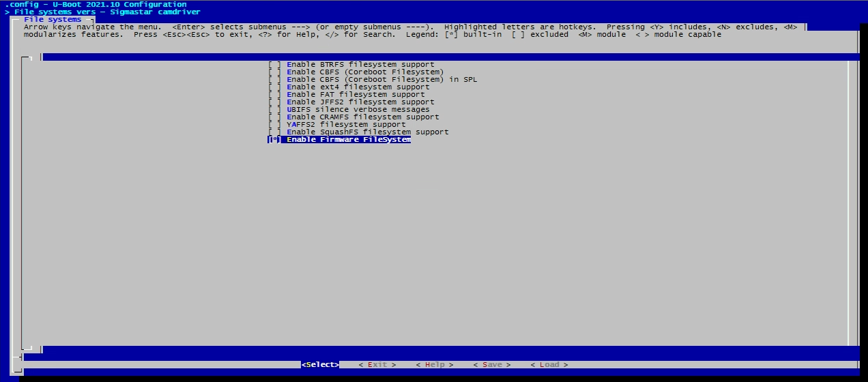
Task: Toggle the Enable BTRFS filesystem support checkbox
Action: (274, 65)
